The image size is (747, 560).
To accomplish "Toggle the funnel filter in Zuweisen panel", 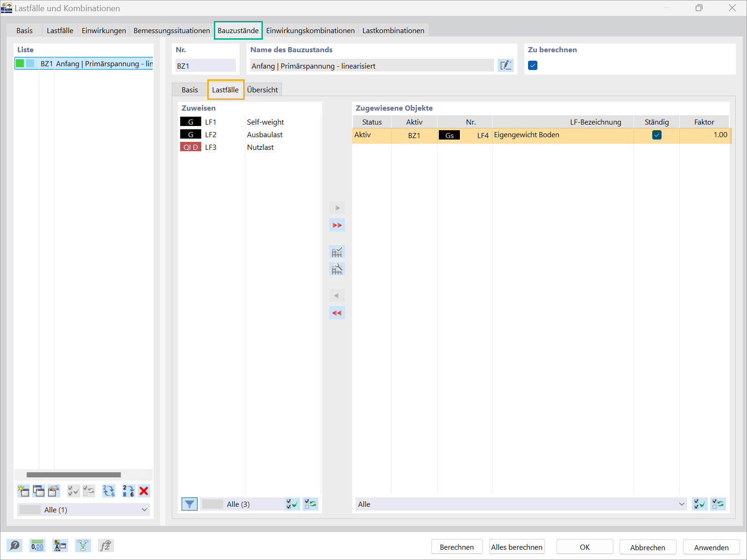I will coord(189,504).
